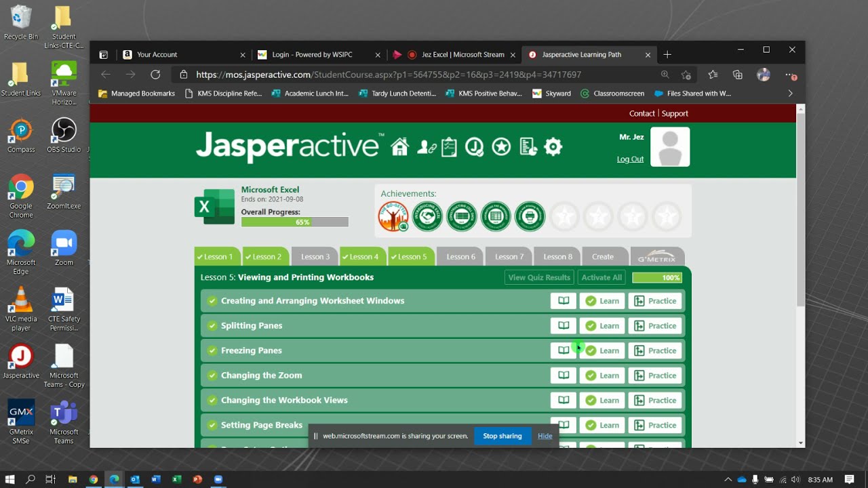Click the J checkmark icon in header
Image resolution: width=868 pixels, height=488 pixels.
[x=475, y=147]
